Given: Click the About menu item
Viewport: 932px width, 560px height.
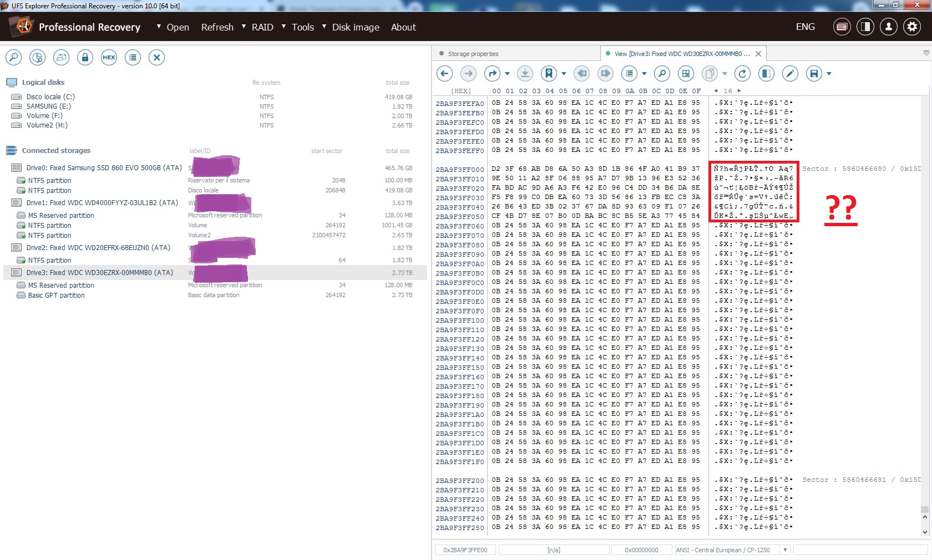Looking at the screenshot, I should click(x=403, y=27).
